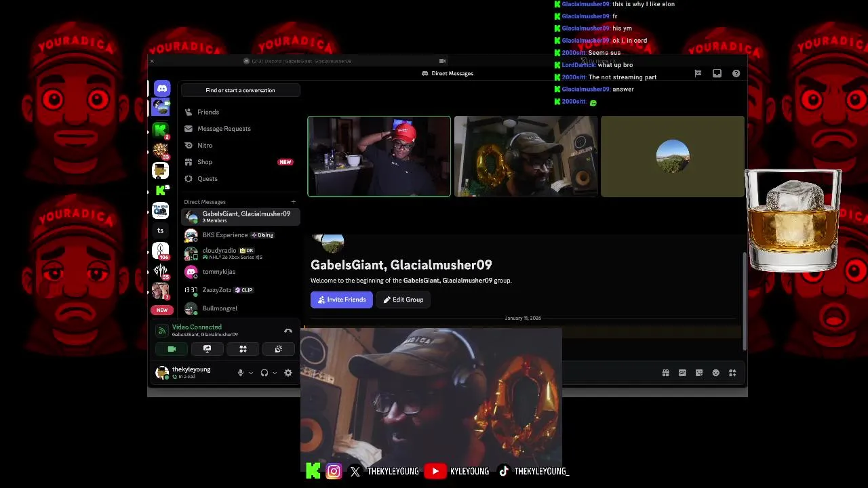The image size is (868, 488).
Task: Click the Instagram logo in social overlay
Action: click(334, 471)
